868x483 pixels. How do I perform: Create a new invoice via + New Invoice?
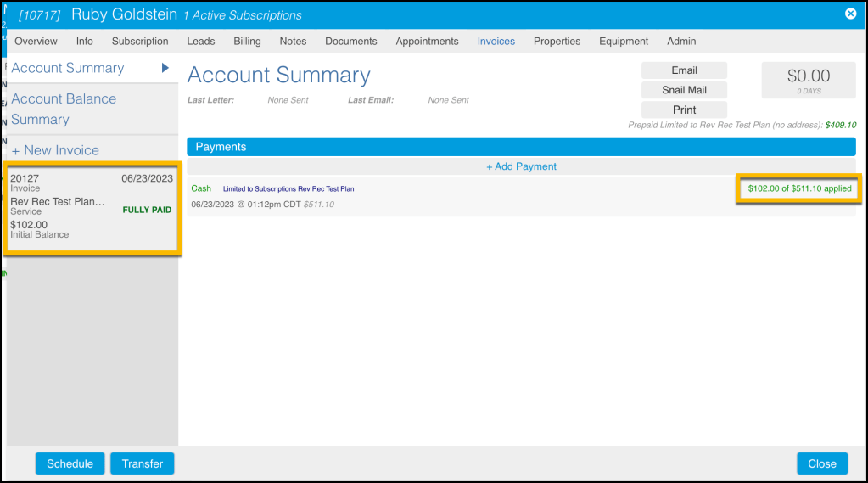[x=55, y=150]
